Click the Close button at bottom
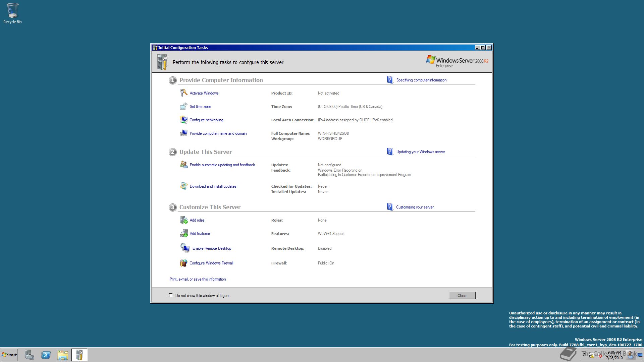 pos(462,295)
